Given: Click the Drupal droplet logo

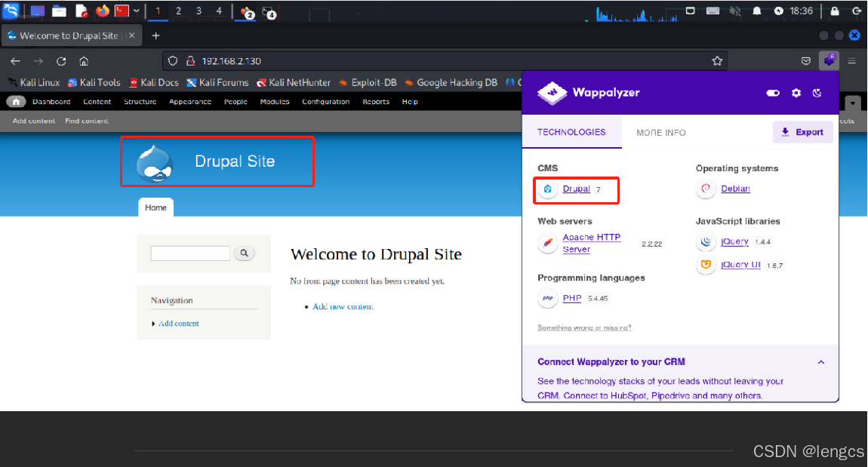Looking at the screenshot, I should coord(155,163).
